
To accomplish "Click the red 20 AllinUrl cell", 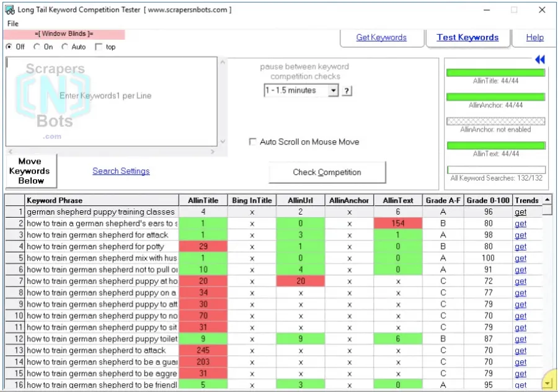I will [x=300, y=281].
